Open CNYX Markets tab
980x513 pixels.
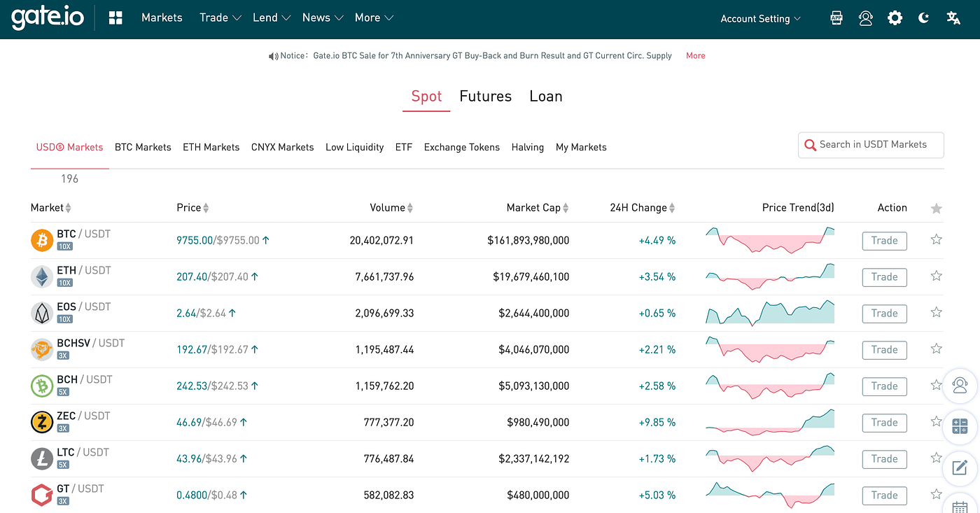pos(282,148)
